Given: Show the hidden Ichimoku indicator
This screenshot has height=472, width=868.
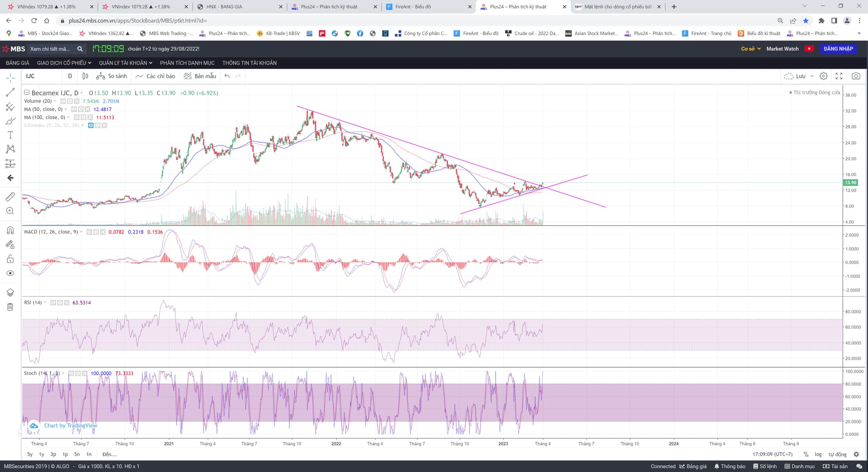Looking at the screenshot, I should pos(91,125).
